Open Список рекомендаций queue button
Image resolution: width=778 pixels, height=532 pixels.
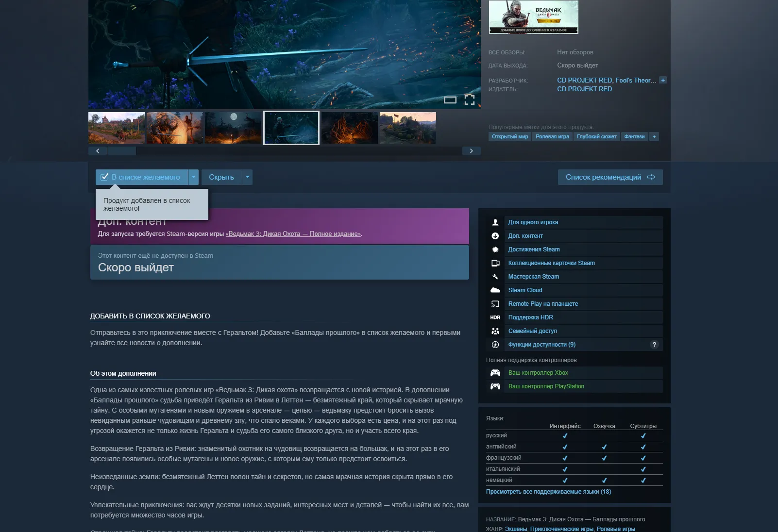coord(610,177)
